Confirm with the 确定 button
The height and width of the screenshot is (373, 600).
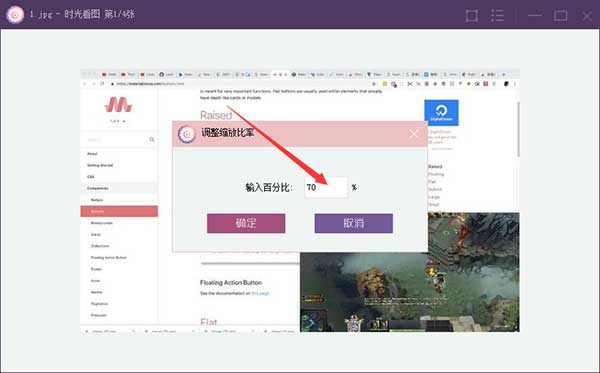(x=246, y=223)
